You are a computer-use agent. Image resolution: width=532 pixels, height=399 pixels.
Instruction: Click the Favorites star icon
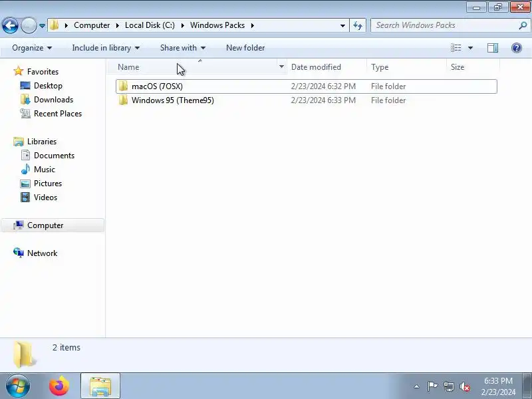pyautogui.click(x=19, y=71)
